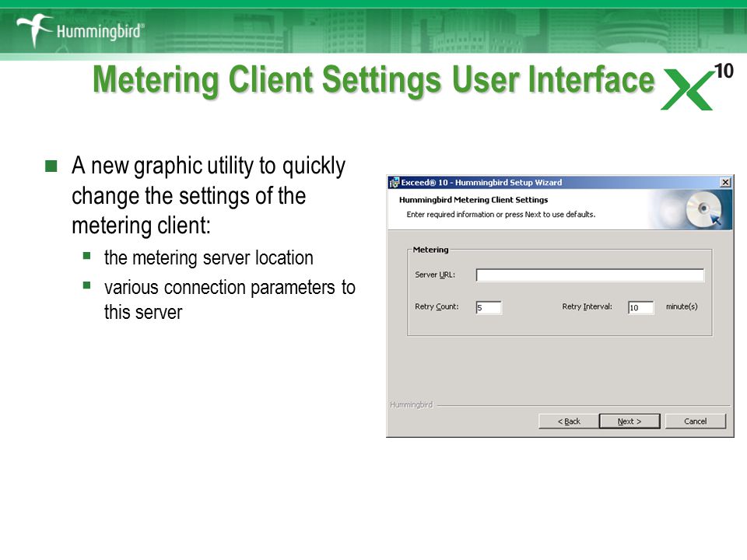Click the slide title 'Metering Client Settings User Interface'
This screenshot has height=560, width=747.
pyautogui.click(x=374, y=79)
